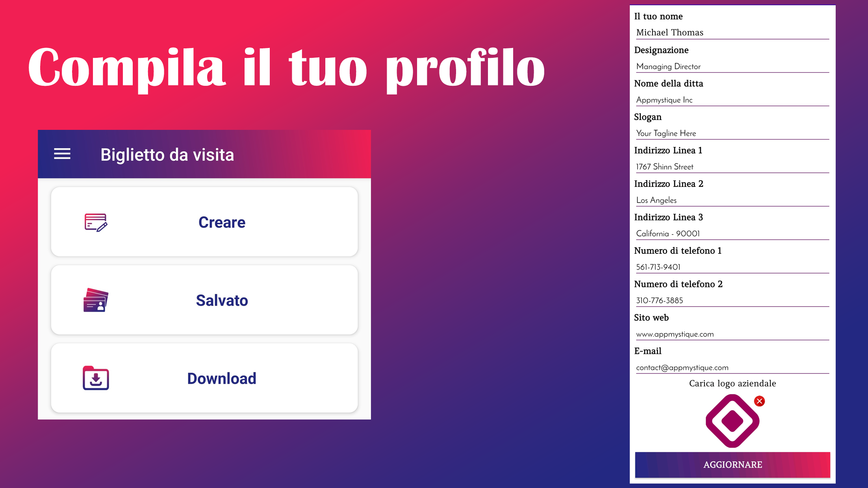Screen dimensions: 868x488
Task: Edit the Numero di telefono 1 field
Action: (x=733, y=267)
